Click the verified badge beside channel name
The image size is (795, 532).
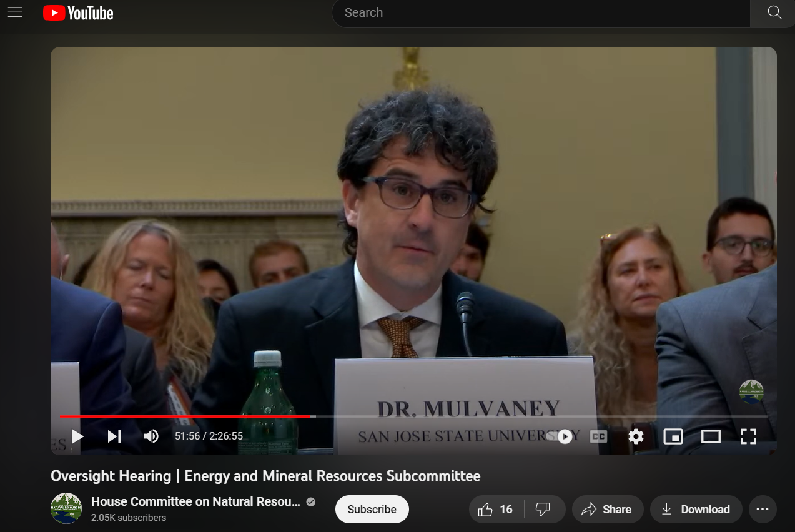point(311,502)
